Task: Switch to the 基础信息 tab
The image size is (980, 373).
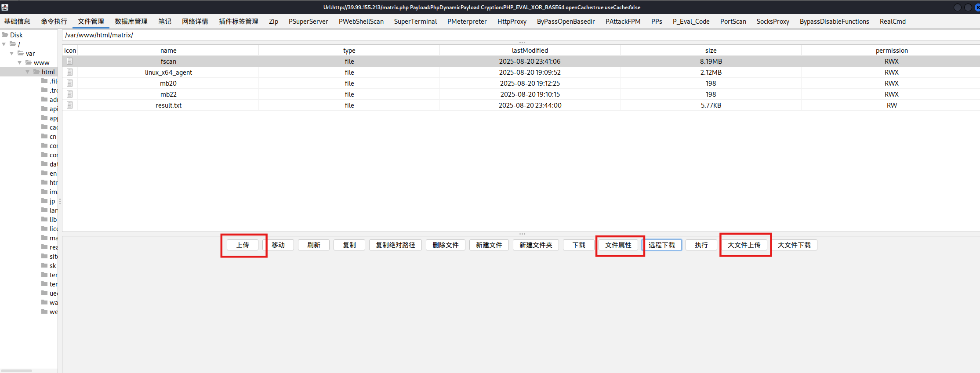Action: tap(17, 21)
